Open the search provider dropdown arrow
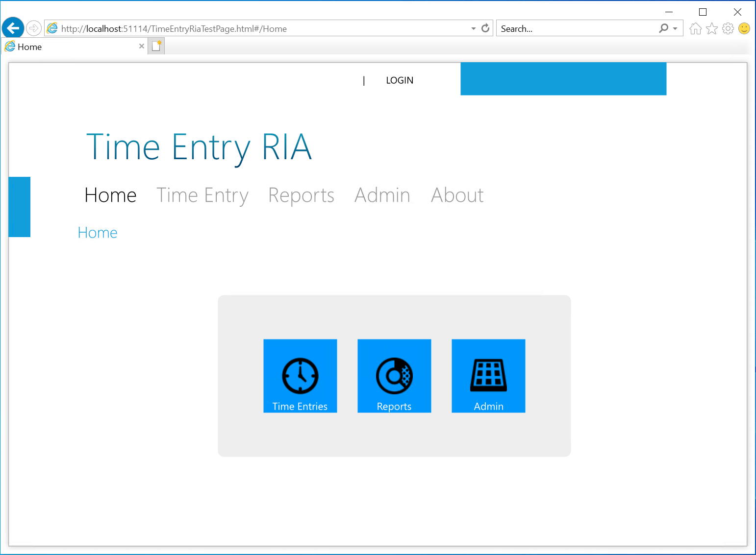This screenshot has width=756, height=555. click(675, 28)
